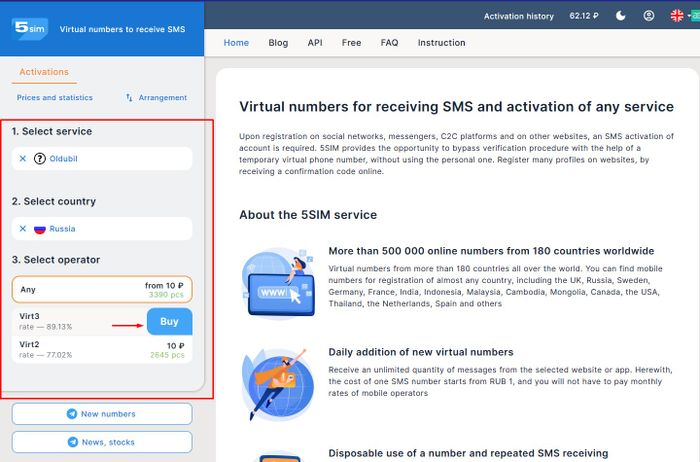
Task: Click the question mark service icon
Action: tap(40, 158)
